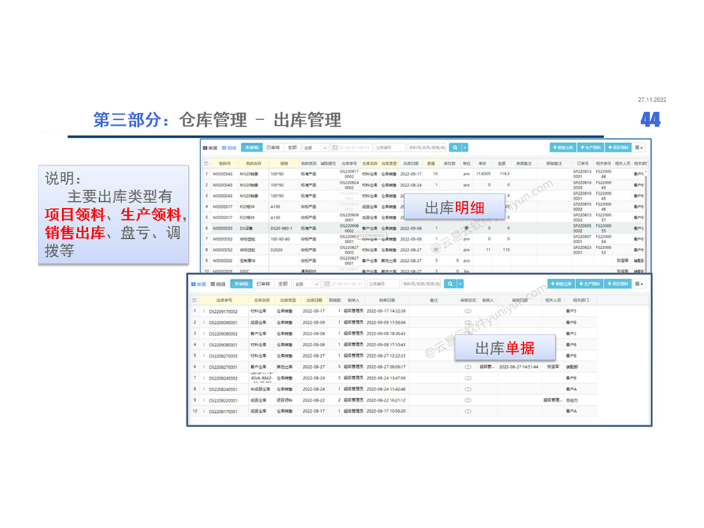The image size is (704, 528).
Task: Toggle audit status switch for OS2209170002 row
Action: coord(466,311)
